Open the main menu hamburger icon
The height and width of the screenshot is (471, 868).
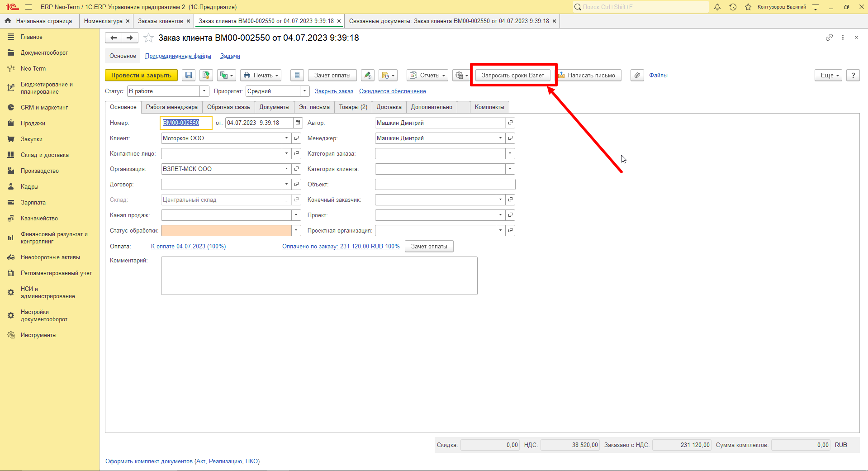coord(28,7)
